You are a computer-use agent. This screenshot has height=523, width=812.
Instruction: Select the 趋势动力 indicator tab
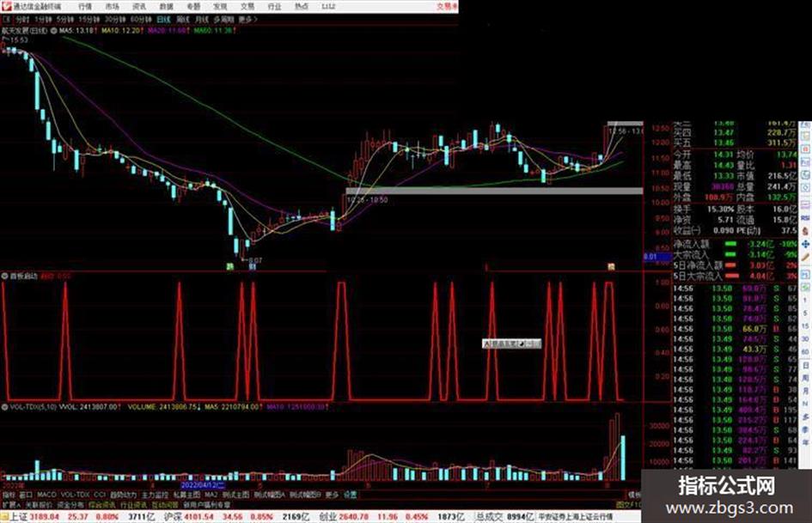point(123,495)
